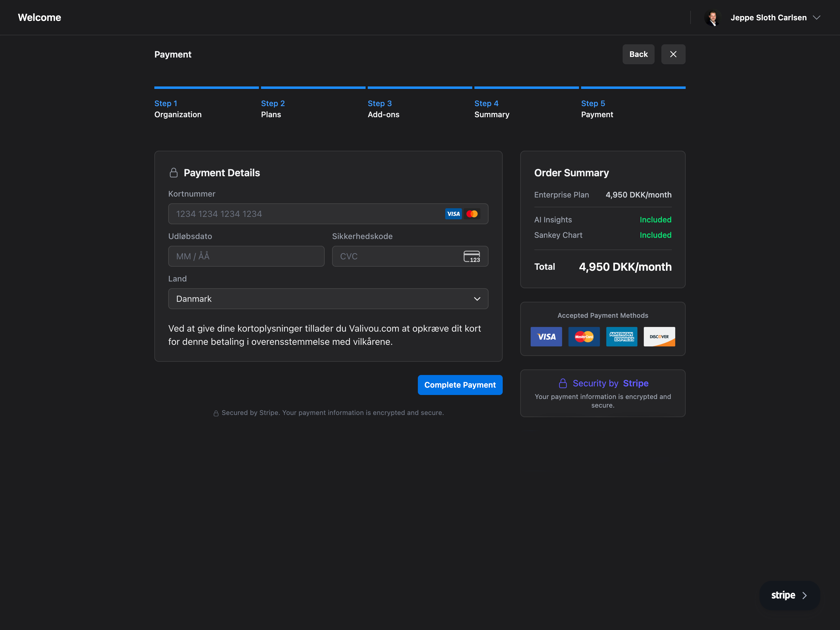Click the Visa icon in the card number field
840x630 pixels.
453,213
